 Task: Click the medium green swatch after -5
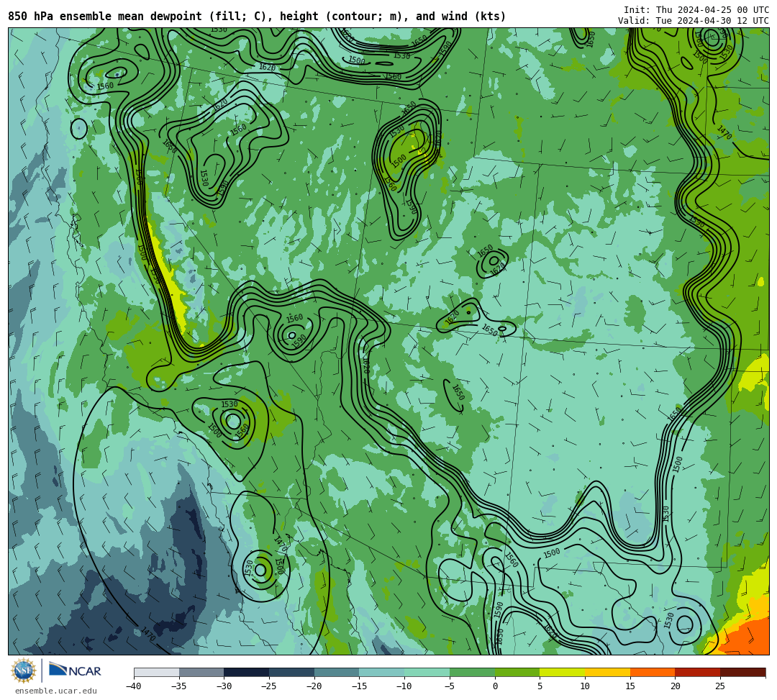472,672
